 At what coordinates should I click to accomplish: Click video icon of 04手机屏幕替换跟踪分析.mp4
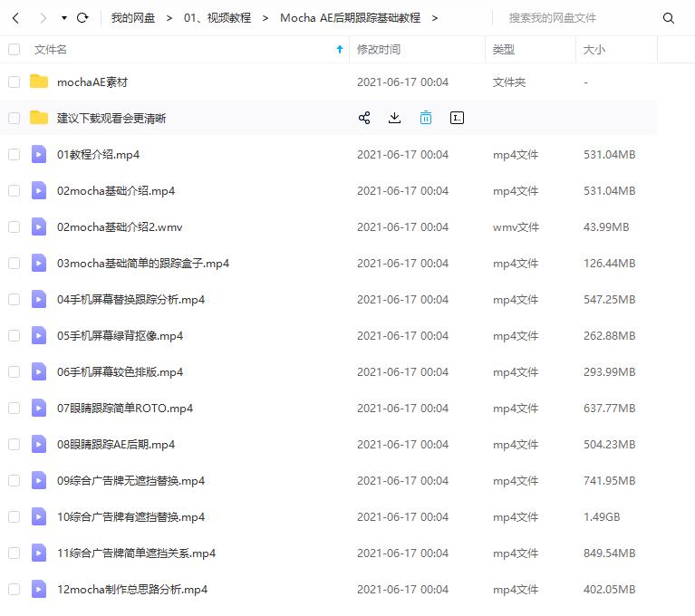tap(39, 299)
